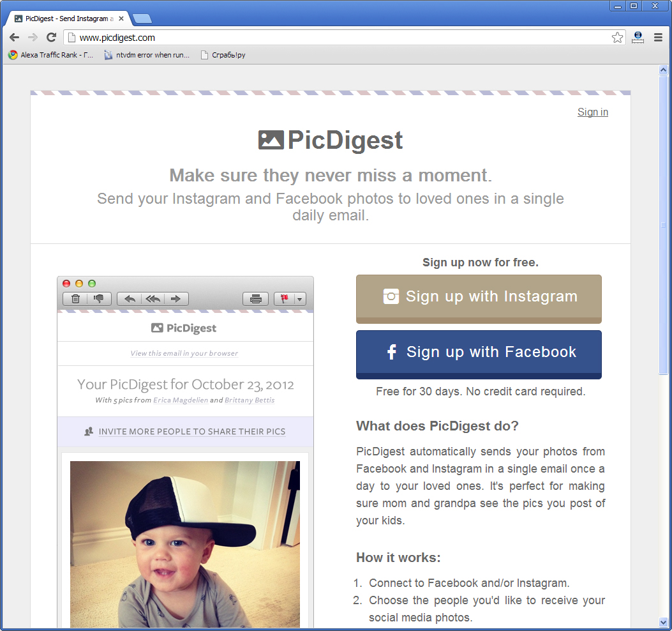Click the scrollbar up arrow

pos(664,70)
